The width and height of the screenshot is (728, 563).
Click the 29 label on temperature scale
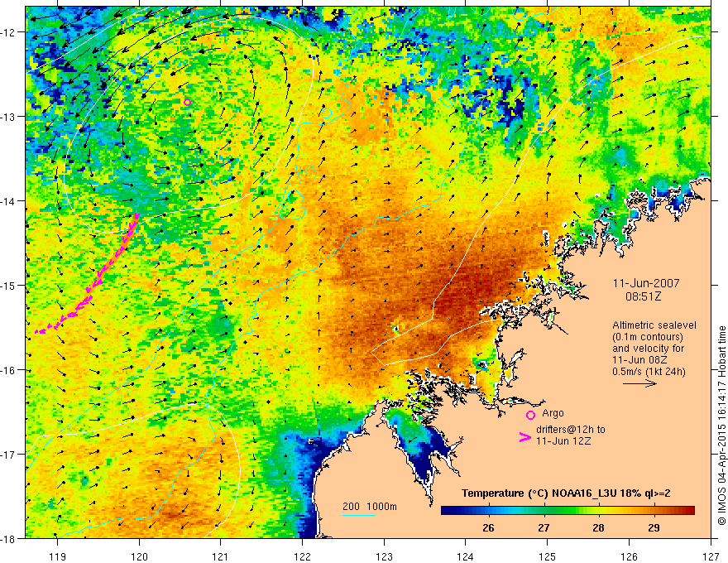tap(654, 527)
